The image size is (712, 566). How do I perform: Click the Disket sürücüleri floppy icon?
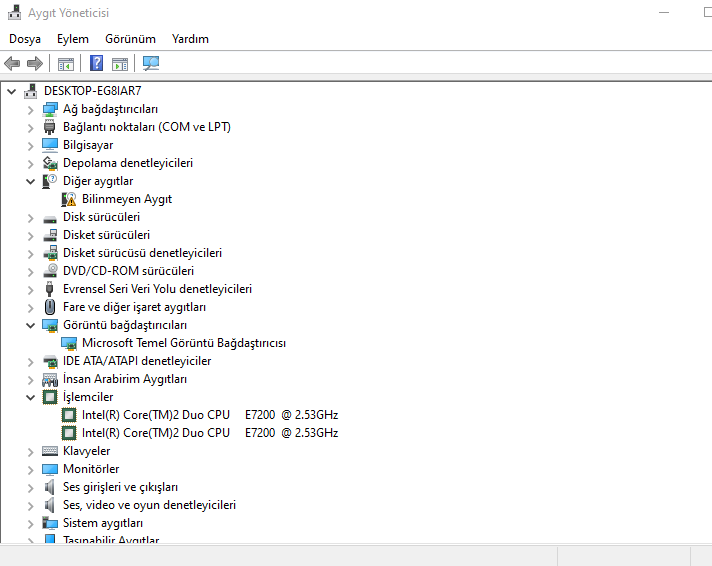point(50,235)
